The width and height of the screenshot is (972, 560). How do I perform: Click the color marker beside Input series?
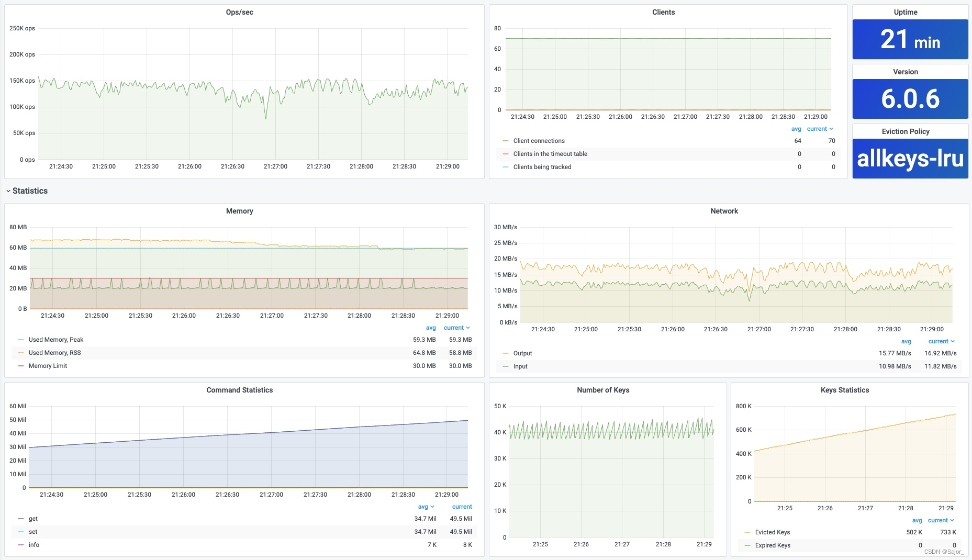pos(505,366)
